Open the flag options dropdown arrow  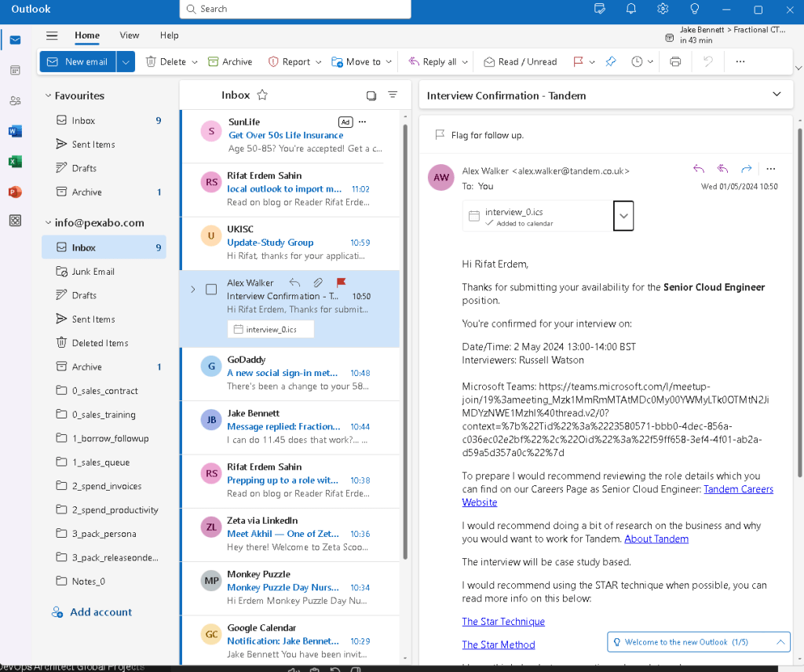pos(592,62)
